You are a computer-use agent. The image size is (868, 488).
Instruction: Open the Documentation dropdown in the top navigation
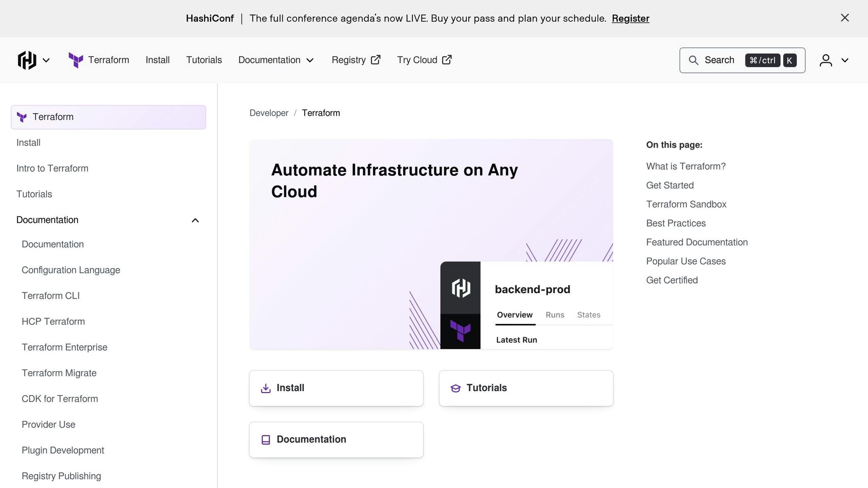(x=276, y=60)
